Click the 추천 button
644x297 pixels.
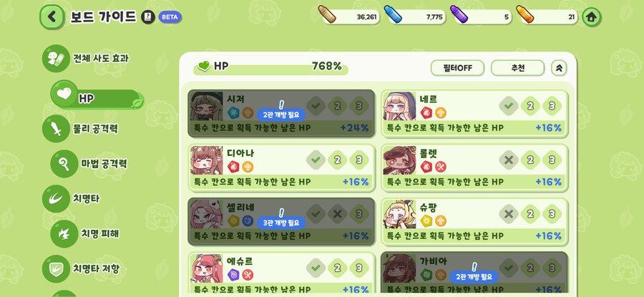[x=518, y=68]
